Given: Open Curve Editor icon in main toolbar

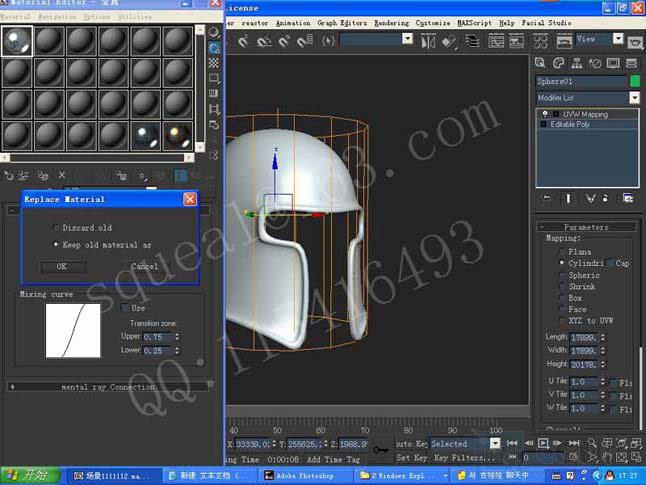Looking at the screenshot, I should coord(496,41).
